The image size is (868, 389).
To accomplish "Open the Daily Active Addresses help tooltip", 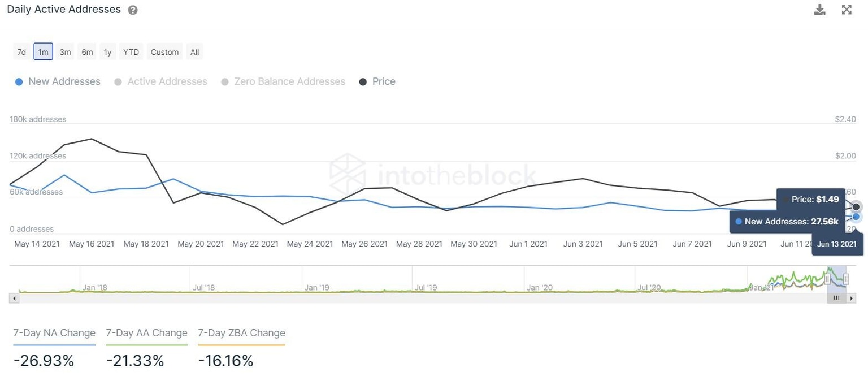I will pos(132,10).
